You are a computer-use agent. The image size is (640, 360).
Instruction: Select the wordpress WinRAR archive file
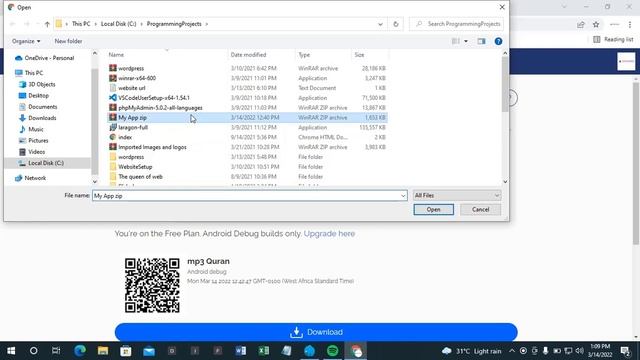point(247,68)
